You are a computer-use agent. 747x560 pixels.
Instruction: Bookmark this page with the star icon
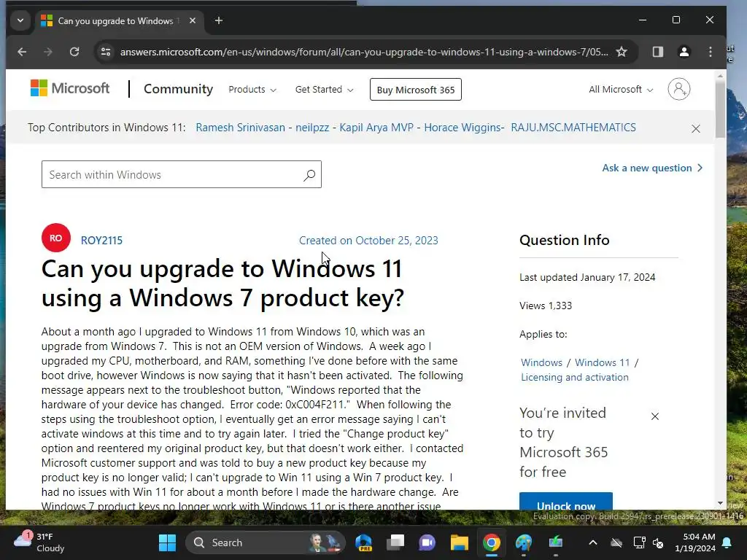(622, 52)
